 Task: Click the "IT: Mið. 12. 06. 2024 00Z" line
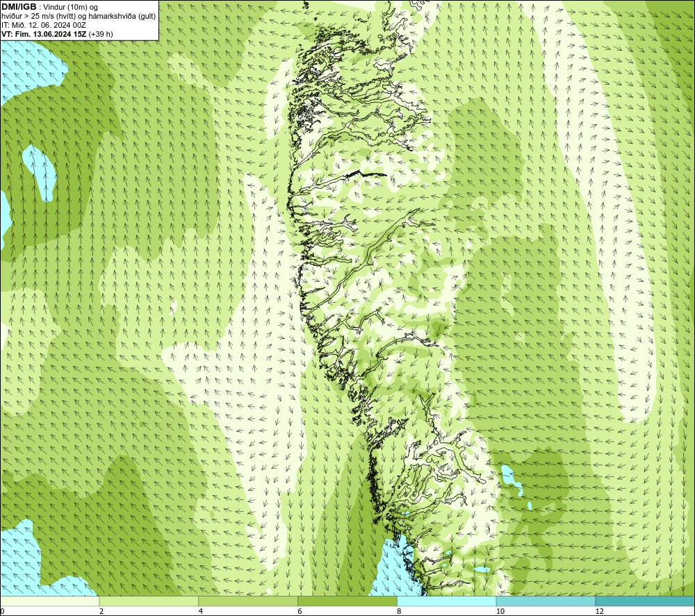[x=43, y=25]
